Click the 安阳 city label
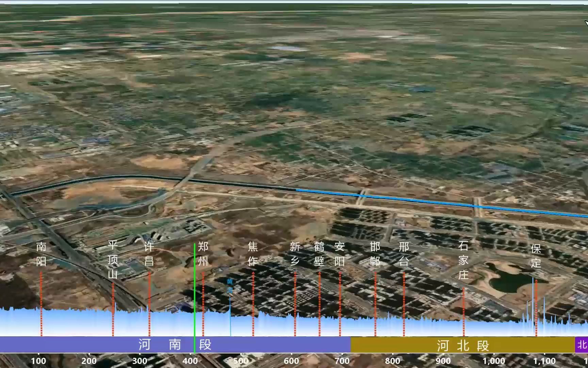 point(340,254)
